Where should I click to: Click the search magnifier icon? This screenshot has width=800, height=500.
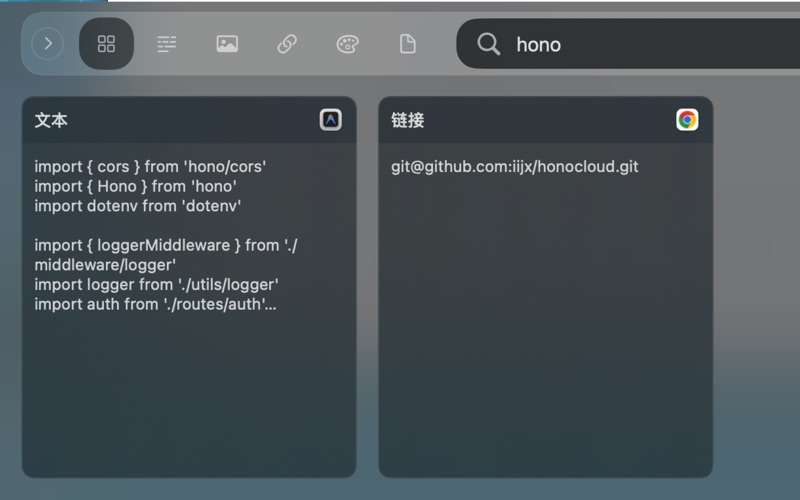pyautogui.click(x=488, y=44)
